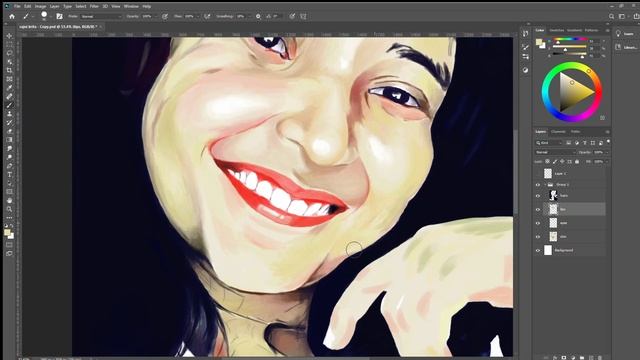
Task: Switch to the Swatches tab
Action: (x=556, y=30)
